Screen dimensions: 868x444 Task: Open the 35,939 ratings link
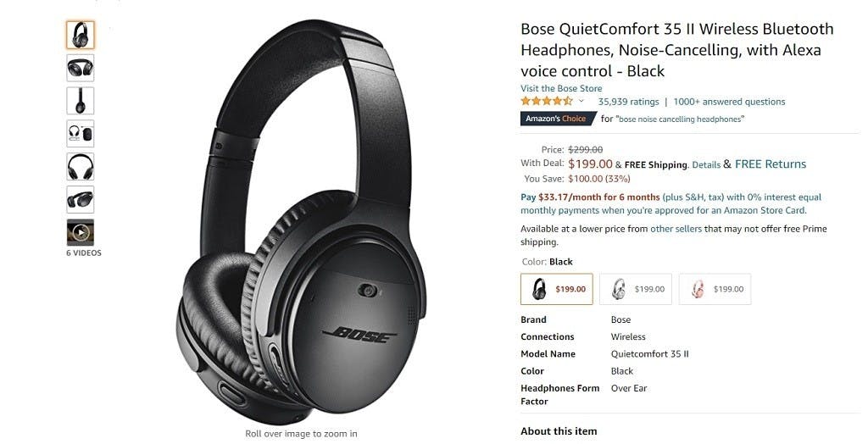click(628, 102)
